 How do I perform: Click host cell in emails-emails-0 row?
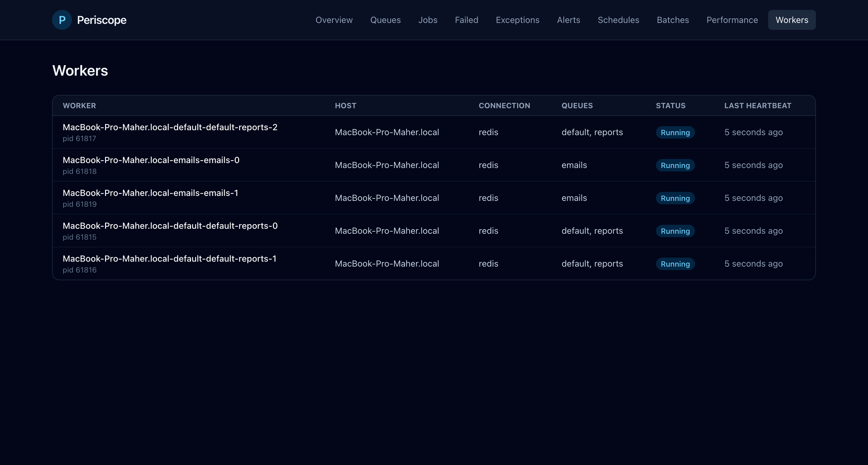point(387,165)
